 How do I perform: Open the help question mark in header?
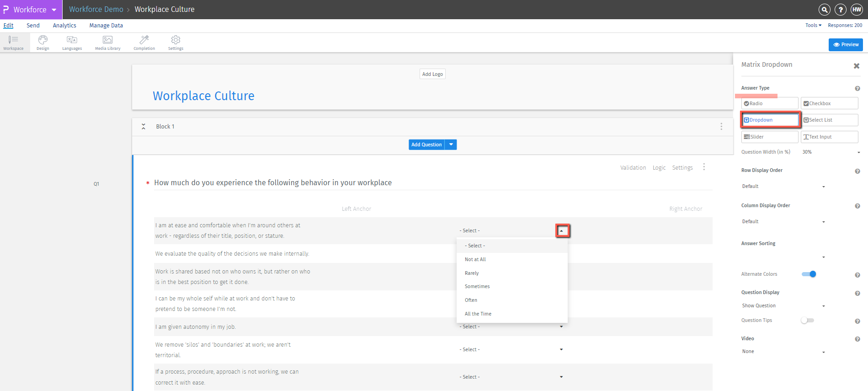click(840, 10)
